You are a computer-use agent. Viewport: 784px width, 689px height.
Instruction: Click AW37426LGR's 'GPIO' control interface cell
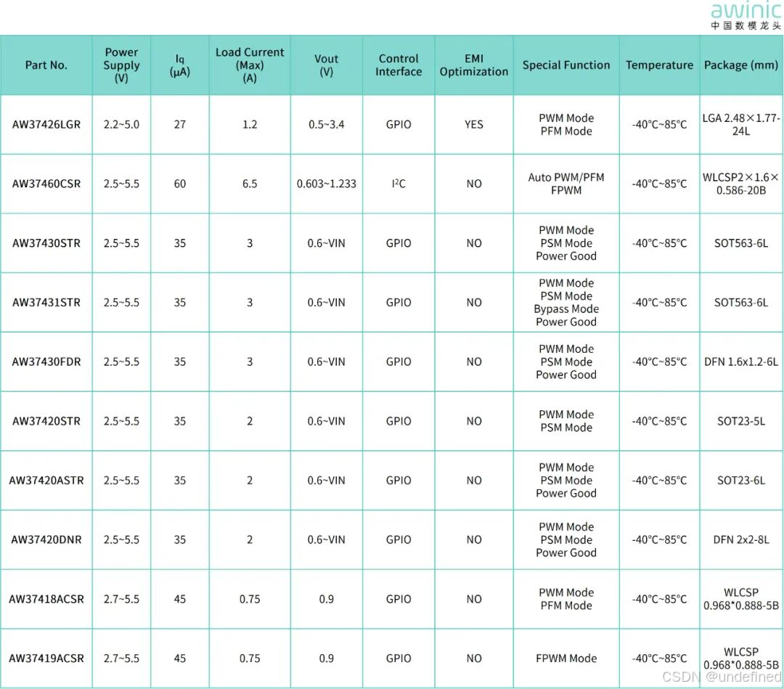click(399, 124)
